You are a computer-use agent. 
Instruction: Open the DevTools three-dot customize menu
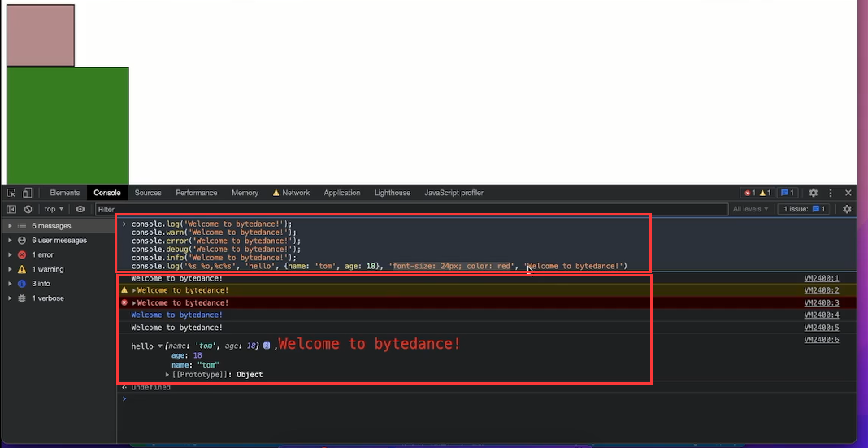pos(831,193)
